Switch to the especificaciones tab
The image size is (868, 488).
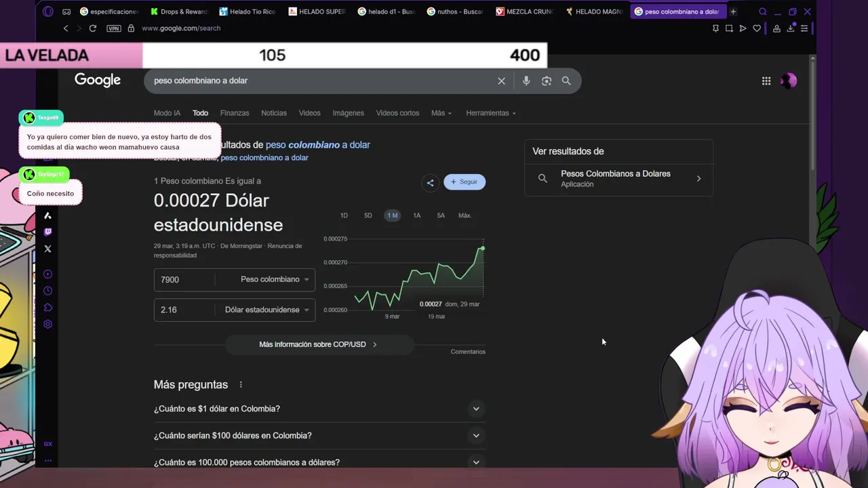(x=109, y=12)
